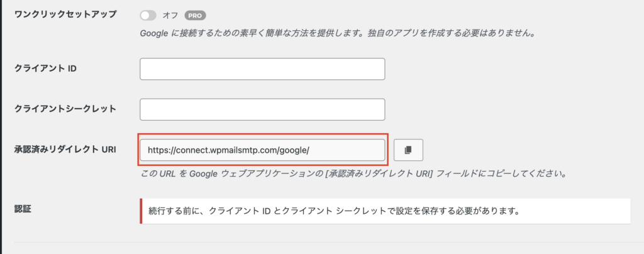This screenshot has height=254, width=644.
Task: Click the PRO badge next to the toggle
Action: (195, 16)
